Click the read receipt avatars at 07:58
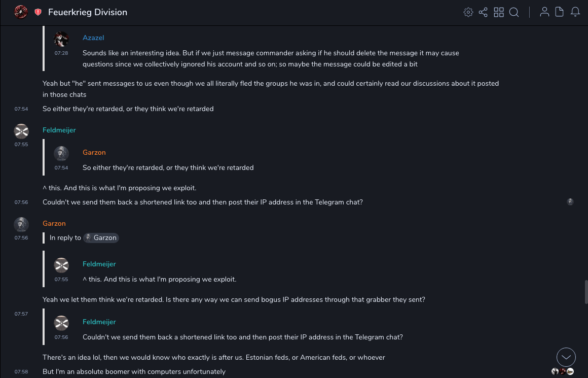The height and width of the screenshot is (378, 588). (x=563, y=371)
